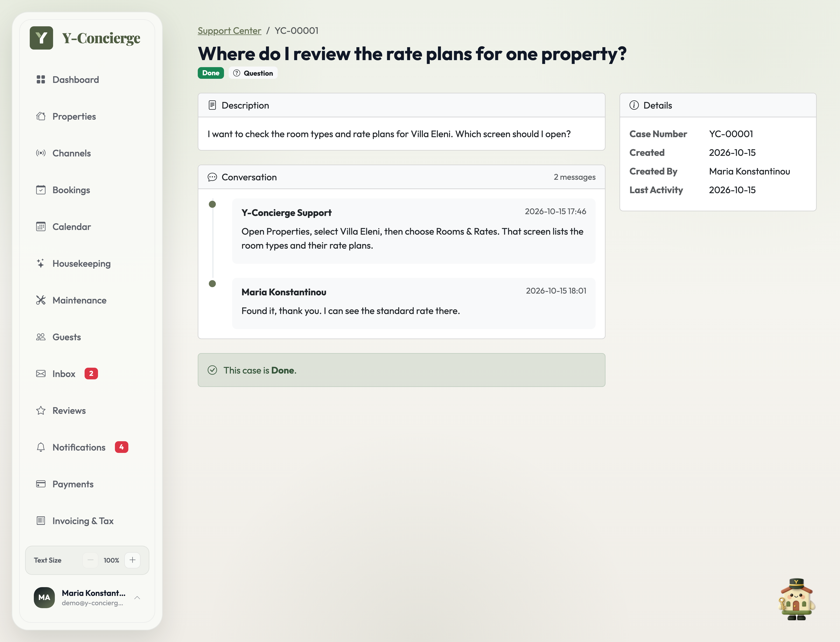The height and width of the screenshot is (642, 840).
Task: Click the demo@y-concierg... email text
Action: click(x=92, y=603)
